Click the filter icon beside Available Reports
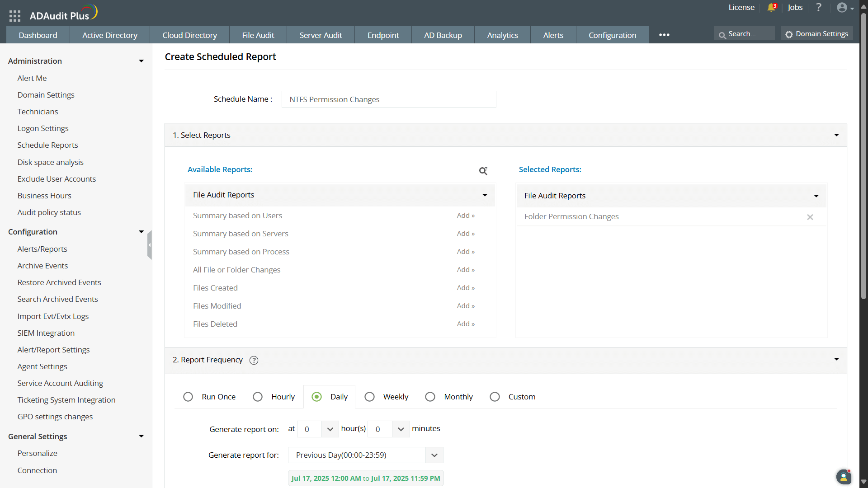868x488 pixels. [x=483, y=171]
